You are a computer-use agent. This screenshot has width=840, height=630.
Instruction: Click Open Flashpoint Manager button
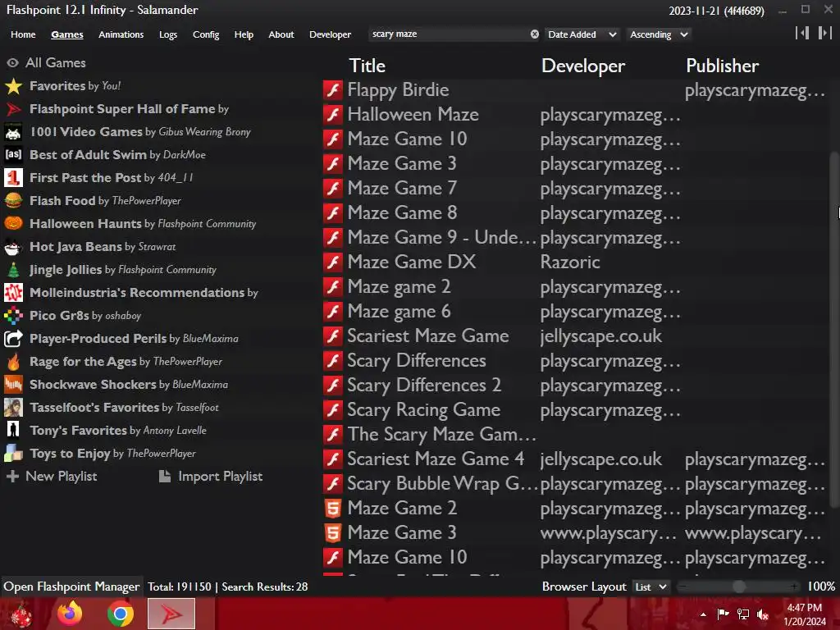72,587
